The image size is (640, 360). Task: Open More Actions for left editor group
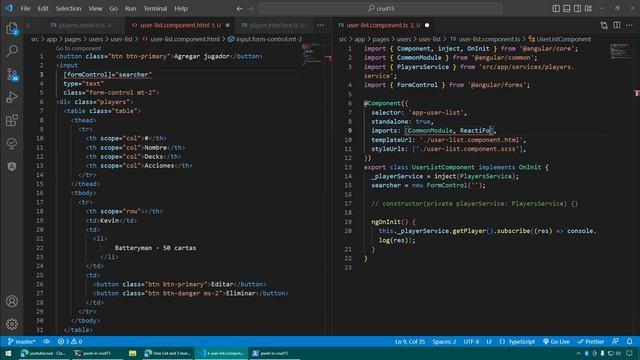coord(320,25)
